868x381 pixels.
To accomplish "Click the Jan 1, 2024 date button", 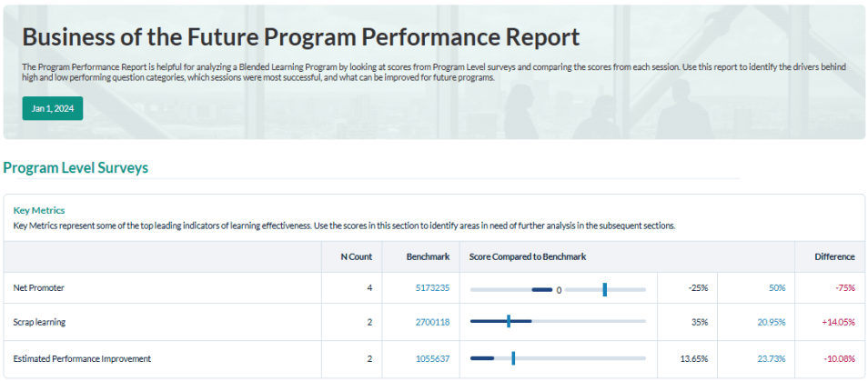I will [x=53, y=108].
